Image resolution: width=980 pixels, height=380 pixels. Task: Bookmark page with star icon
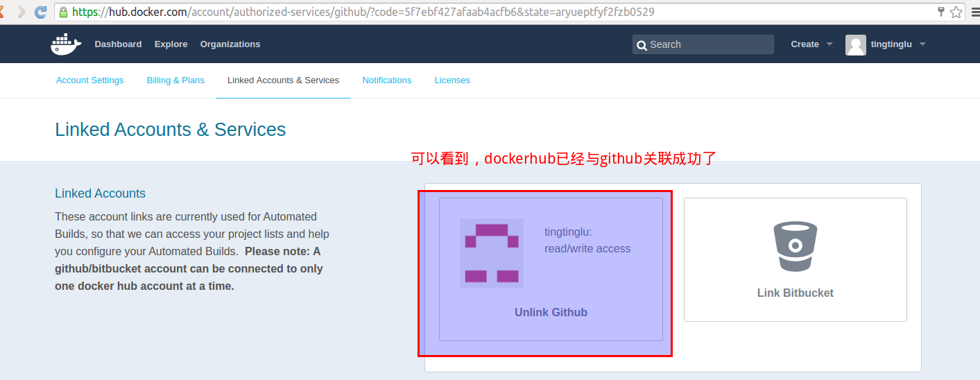[x=956, y=12]
